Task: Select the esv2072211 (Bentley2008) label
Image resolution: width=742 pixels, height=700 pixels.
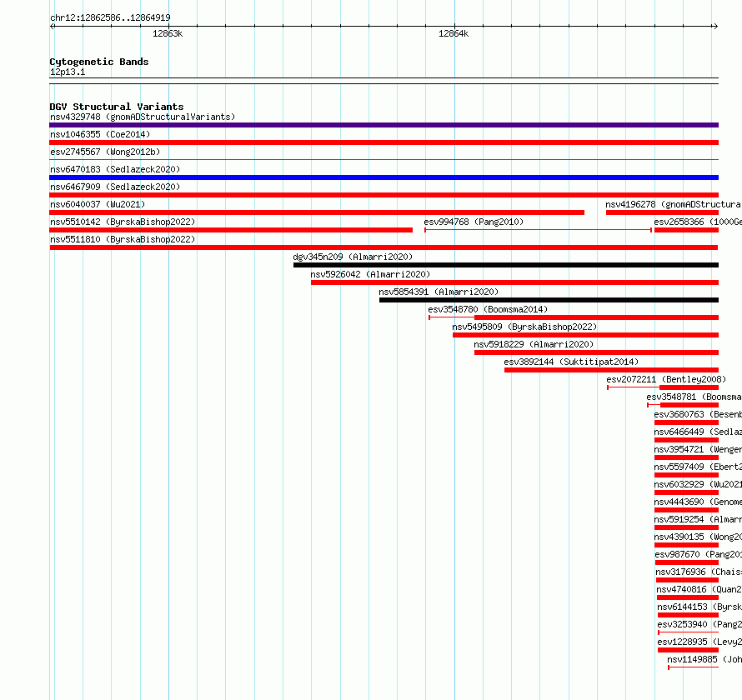Action: click(666, 379)
